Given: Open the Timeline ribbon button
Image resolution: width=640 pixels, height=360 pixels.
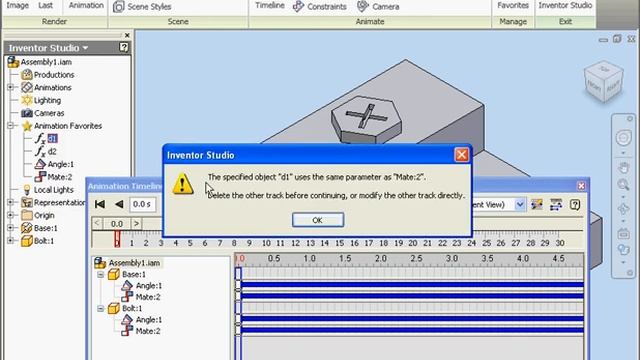Looking at the screenshot, I should pyautogui.click(x=270, y=5).
